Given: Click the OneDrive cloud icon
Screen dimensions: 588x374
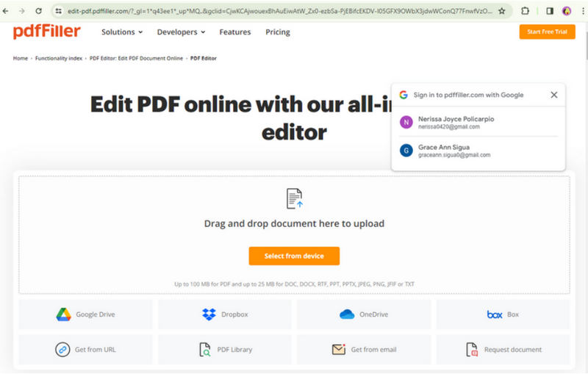Looking at the screenshot, I should click(347, 314).
